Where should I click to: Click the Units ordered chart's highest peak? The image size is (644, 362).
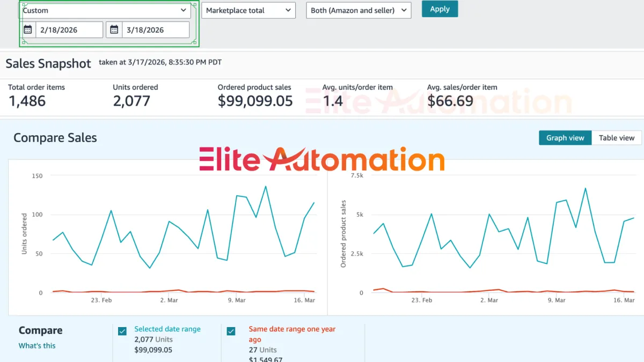click(265, 187)
